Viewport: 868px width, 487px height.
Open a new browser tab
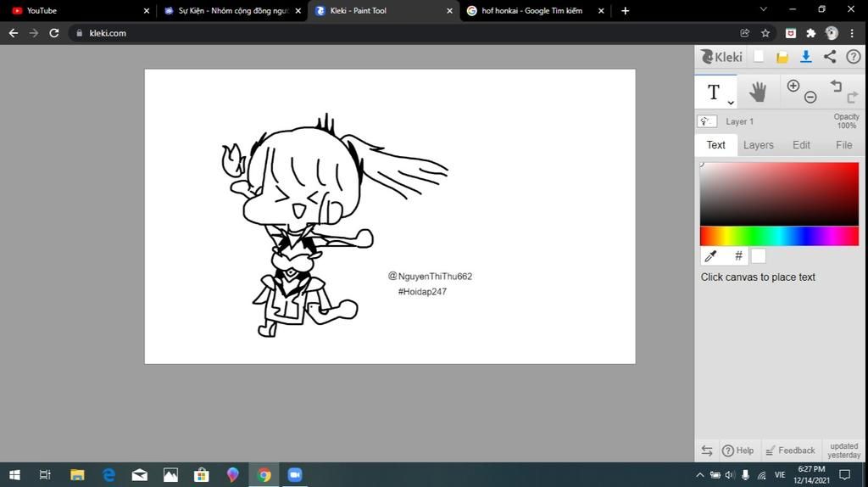click(625, 10)
